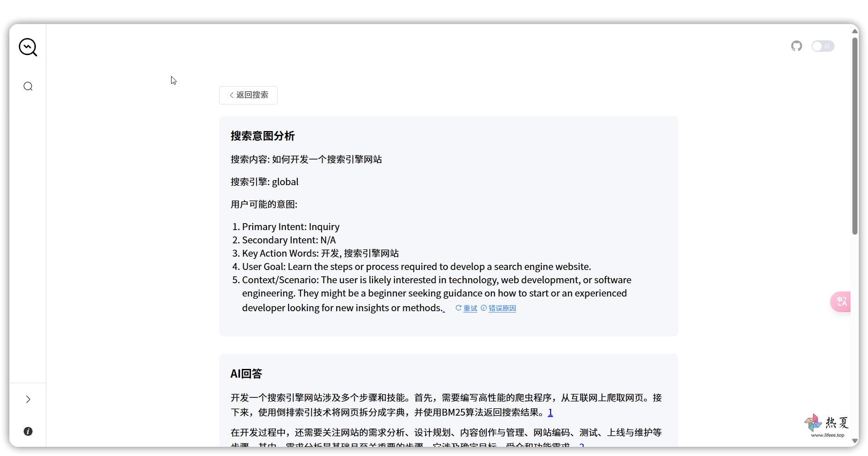Click the AI回答 section heading
The height and width of the screenshot is (456, 868).
[246, 374]
